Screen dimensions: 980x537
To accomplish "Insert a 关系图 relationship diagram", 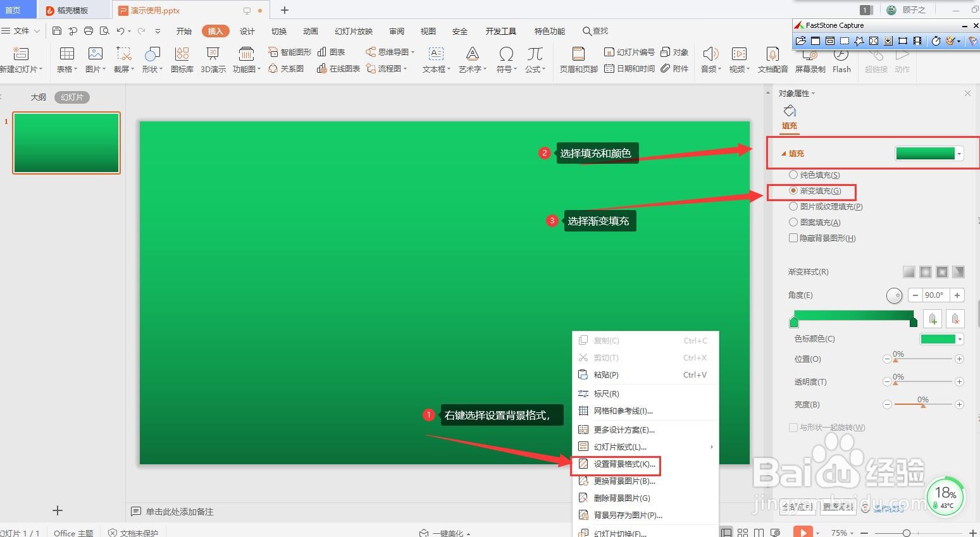I will (286, 68).
